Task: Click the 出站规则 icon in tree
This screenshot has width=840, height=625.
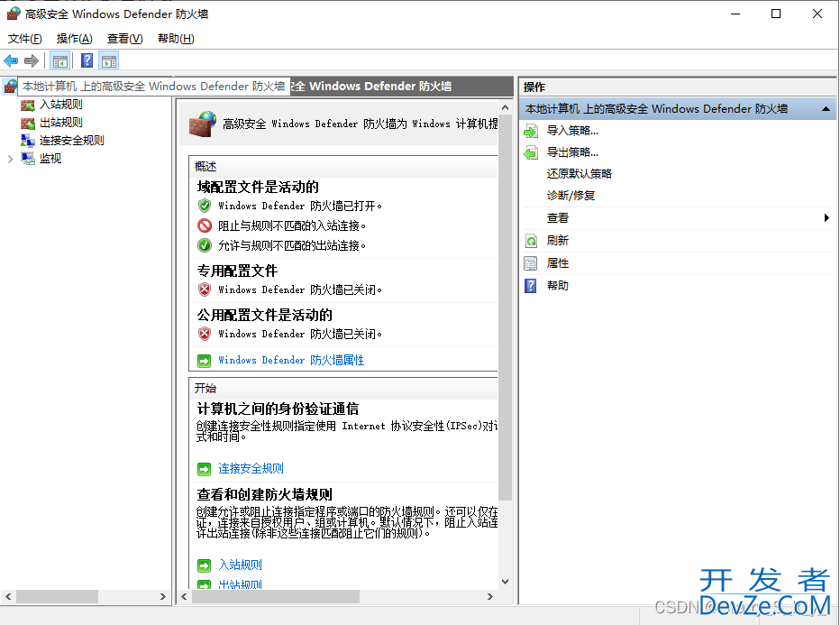Action: (x=28, y=123)
